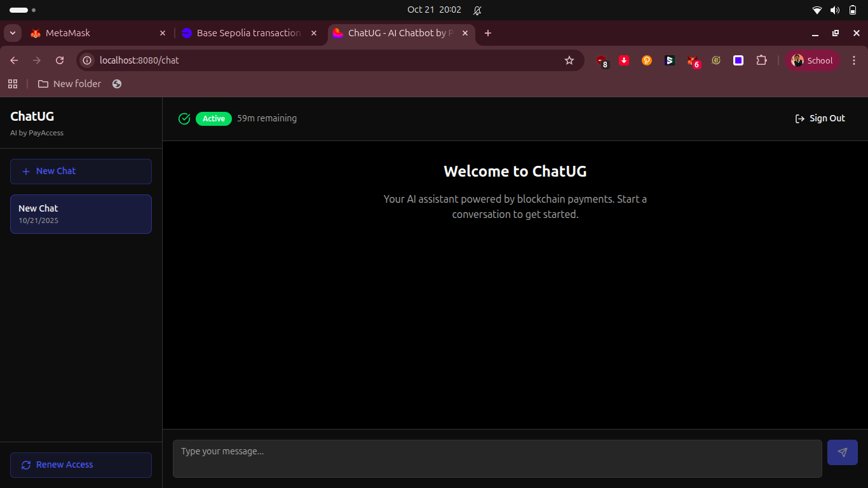868x488 pixels.
Task: Click the green Active status badge
Action: tap(214, 119)
